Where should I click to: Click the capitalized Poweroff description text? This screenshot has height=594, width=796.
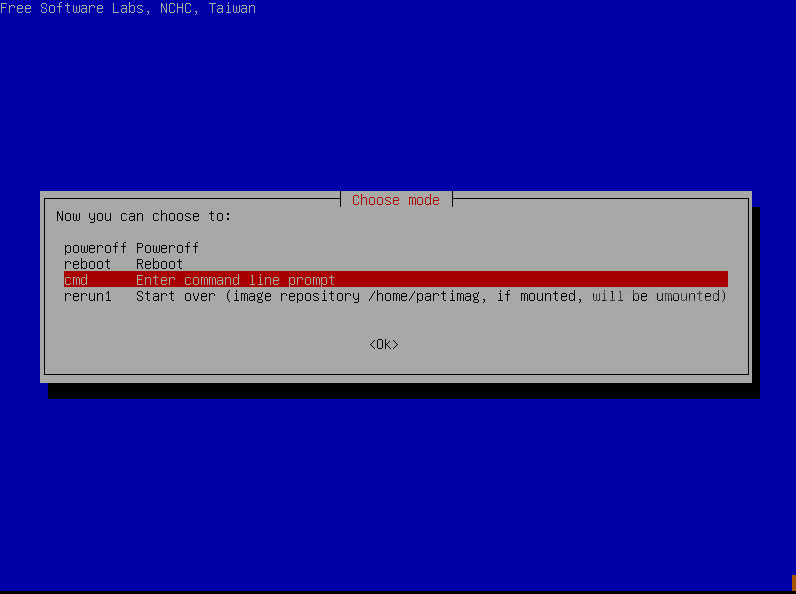pyautogui.click(x=167, y=248)
